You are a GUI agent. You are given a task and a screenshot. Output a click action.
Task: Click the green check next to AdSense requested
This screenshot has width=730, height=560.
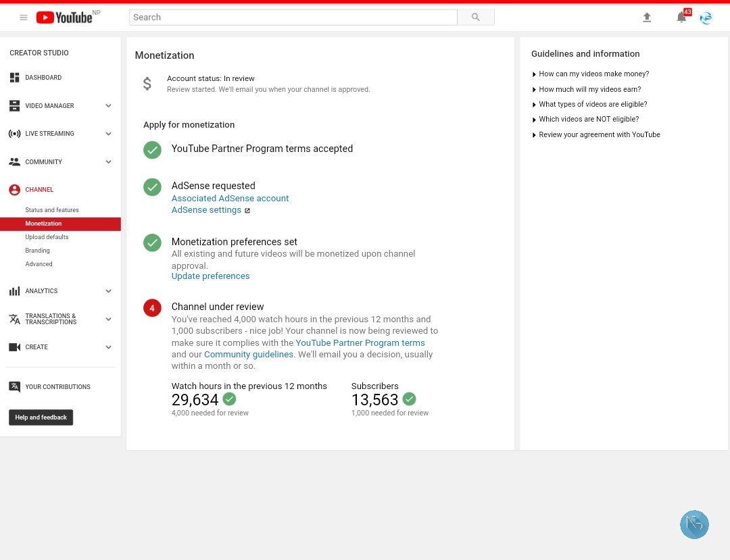(152, 187)
